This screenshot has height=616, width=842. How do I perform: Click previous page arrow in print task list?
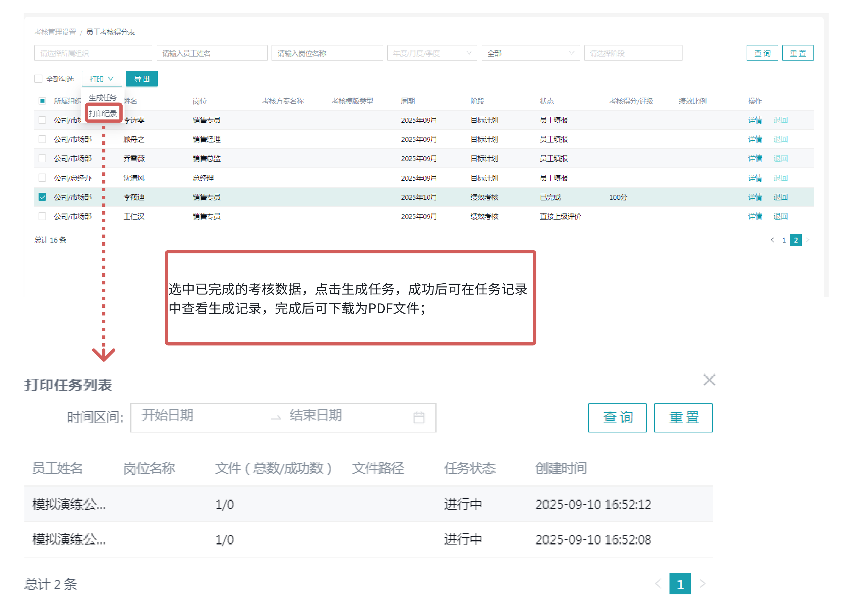658,584
